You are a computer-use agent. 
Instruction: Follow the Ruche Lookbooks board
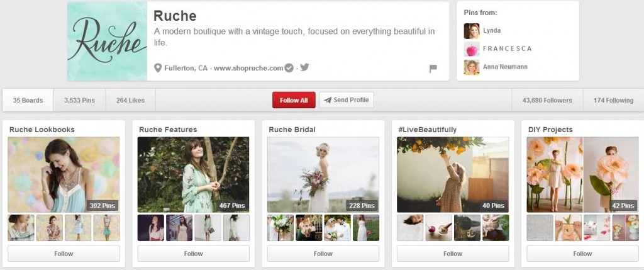(64, 254)
